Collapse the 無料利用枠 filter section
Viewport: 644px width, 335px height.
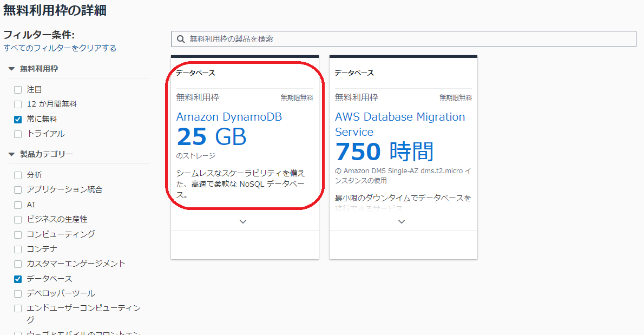(11, 69)
